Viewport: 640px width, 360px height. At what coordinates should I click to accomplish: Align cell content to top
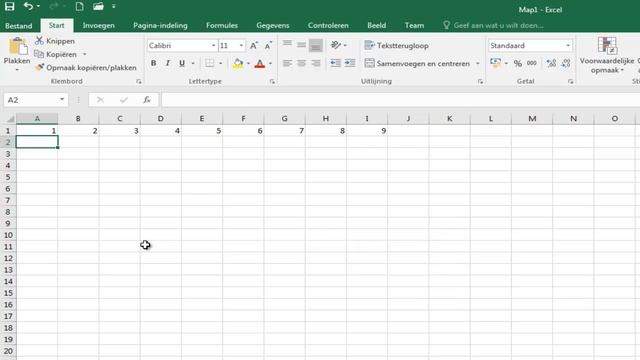[x=287, y=44]
